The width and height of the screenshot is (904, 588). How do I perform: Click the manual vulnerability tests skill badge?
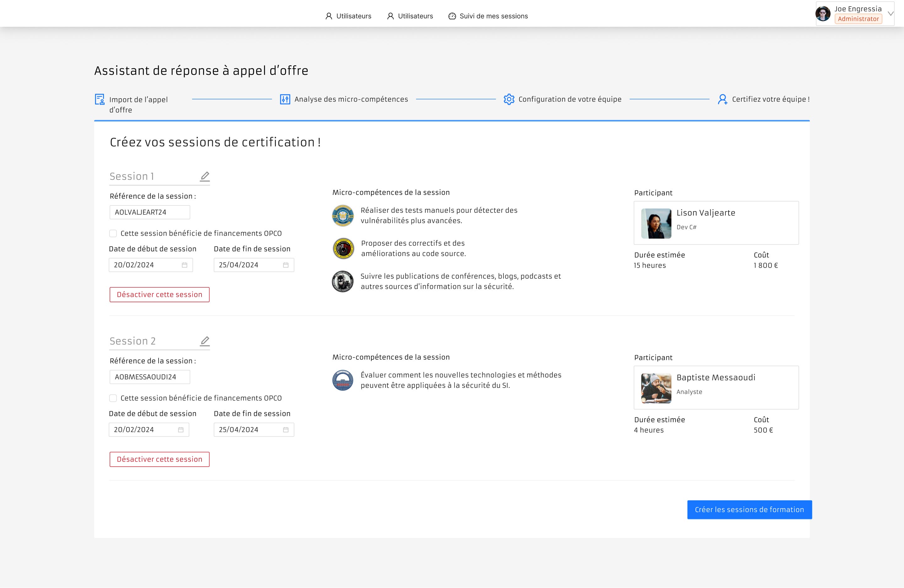tap(342, 216)
